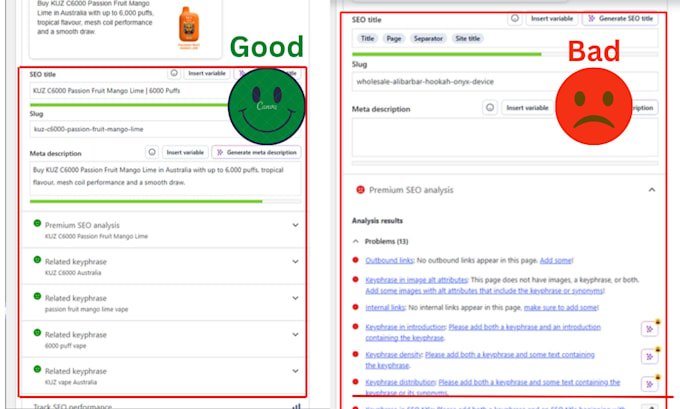This screenshot has width=680, height=409.
Task: Click Insert variable for right SEO title
Action: coord(552,18)
